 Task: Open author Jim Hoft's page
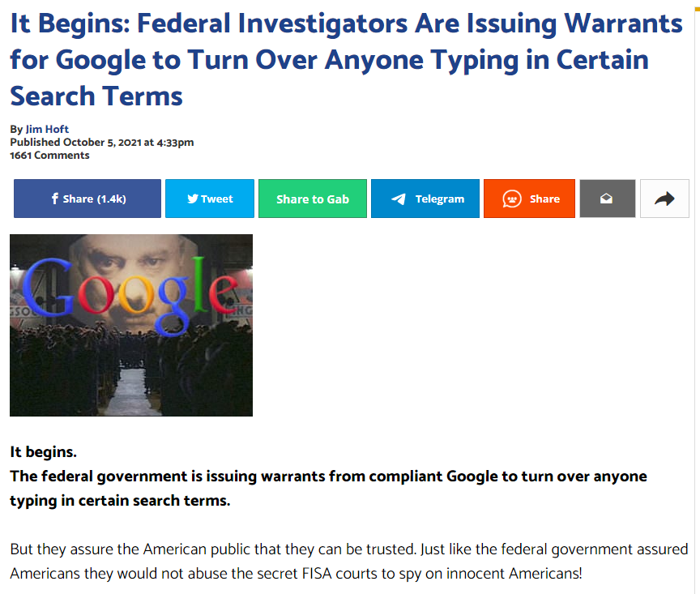(47, 129)
